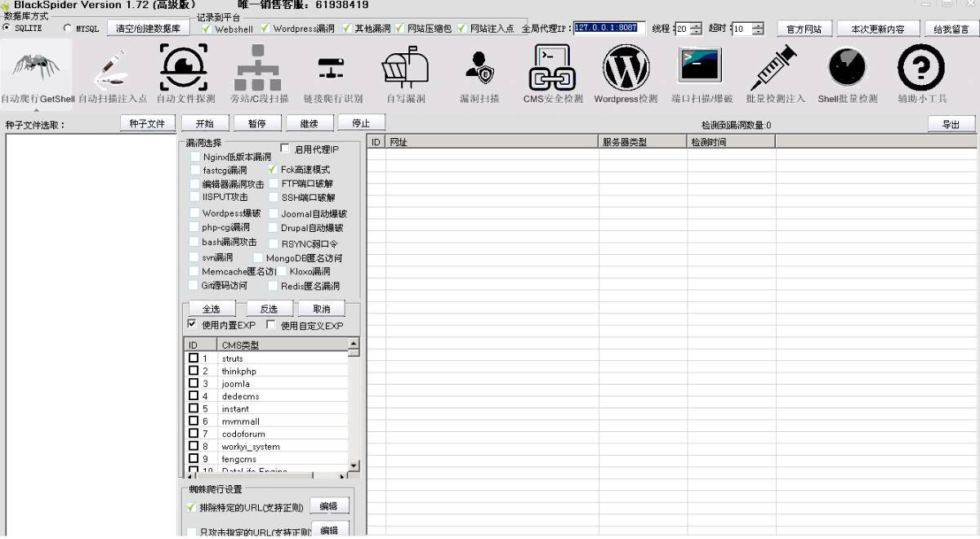Enable the 启用代理IP checkbox

coord(285,149)
